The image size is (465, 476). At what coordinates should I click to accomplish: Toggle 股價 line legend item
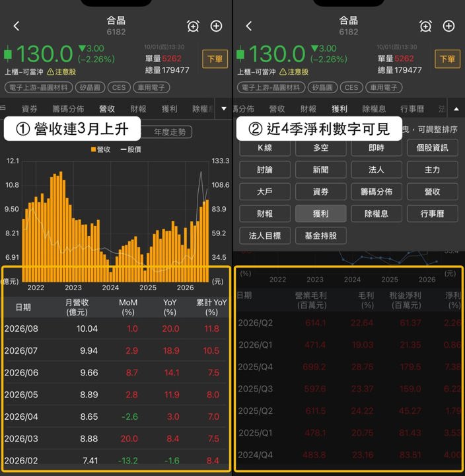pos(131,149)
